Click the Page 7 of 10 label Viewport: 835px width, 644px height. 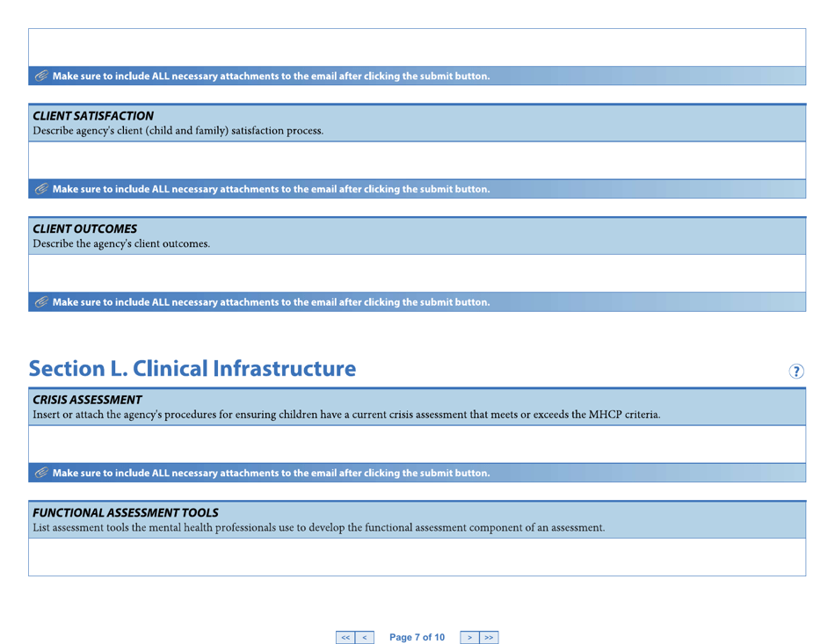coord(417,637)
